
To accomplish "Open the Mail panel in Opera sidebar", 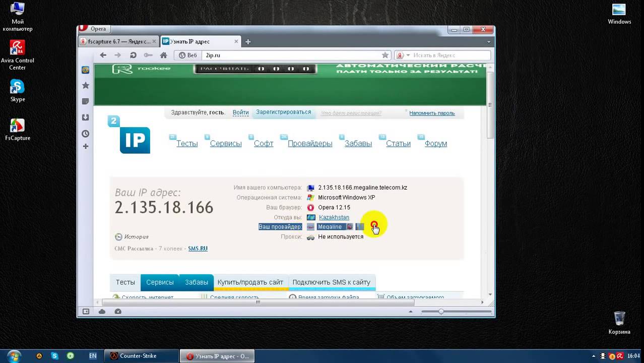I will (86, 70).
